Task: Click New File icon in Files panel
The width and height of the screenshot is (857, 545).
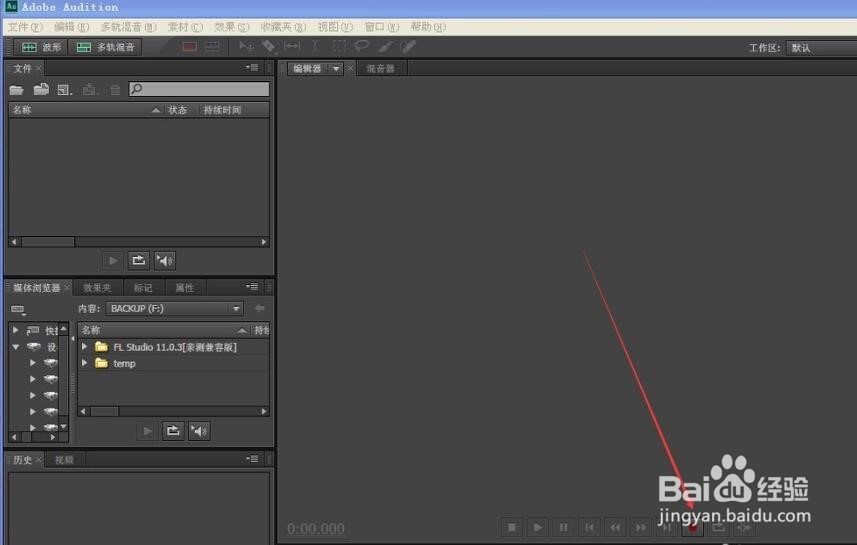Action: tap(64, 90)
